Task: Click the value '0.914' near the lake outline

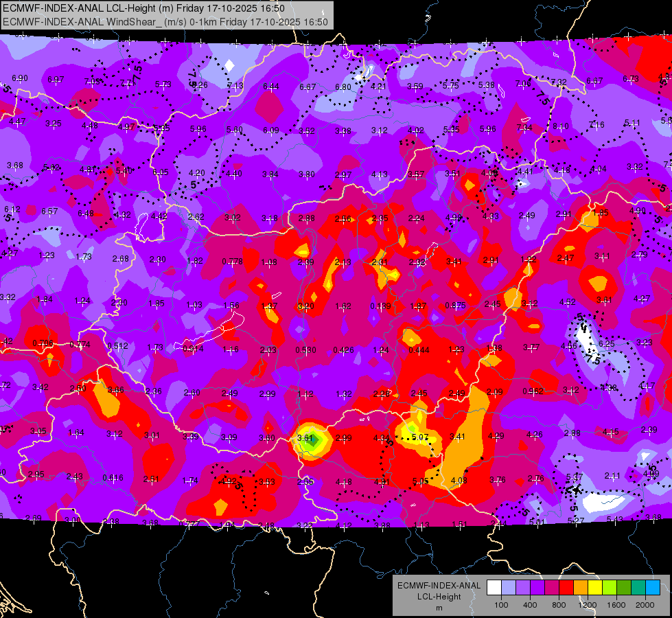Action: 194,348
